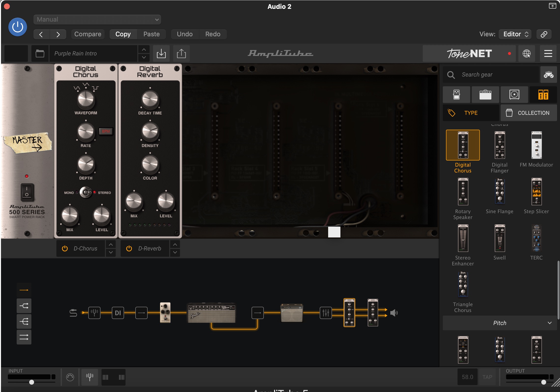Viewport: 560px width, 392px height.
Task: Flip the Mono/Stereo switch on Digital Chorus
Action: pos(86,192)
